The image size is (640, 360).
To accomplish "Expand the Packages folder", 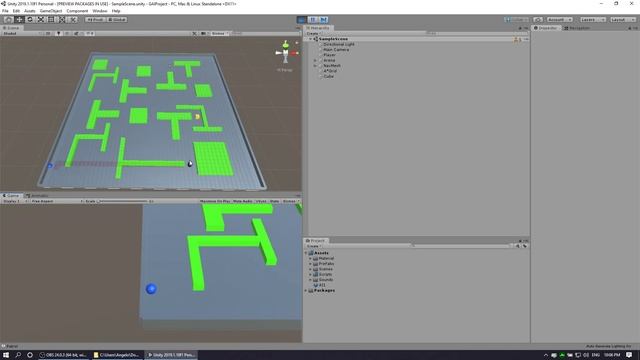I will (306, 290).
